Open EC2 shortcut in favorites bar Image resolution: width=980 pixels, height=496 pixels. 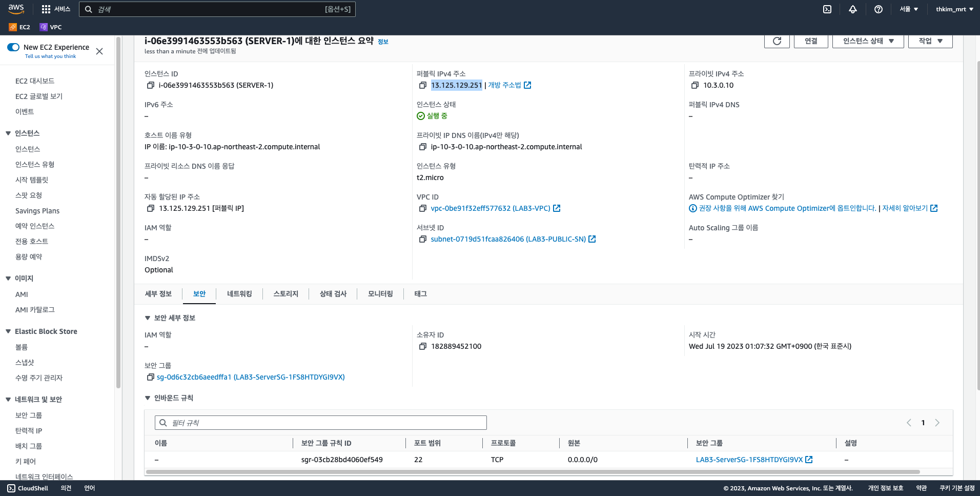tap(19, 27)
